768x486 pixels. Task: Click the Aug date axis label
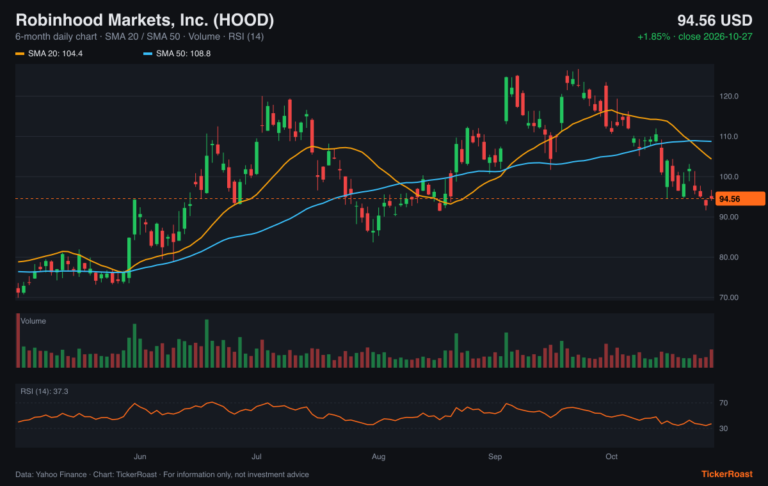point(378,456)
